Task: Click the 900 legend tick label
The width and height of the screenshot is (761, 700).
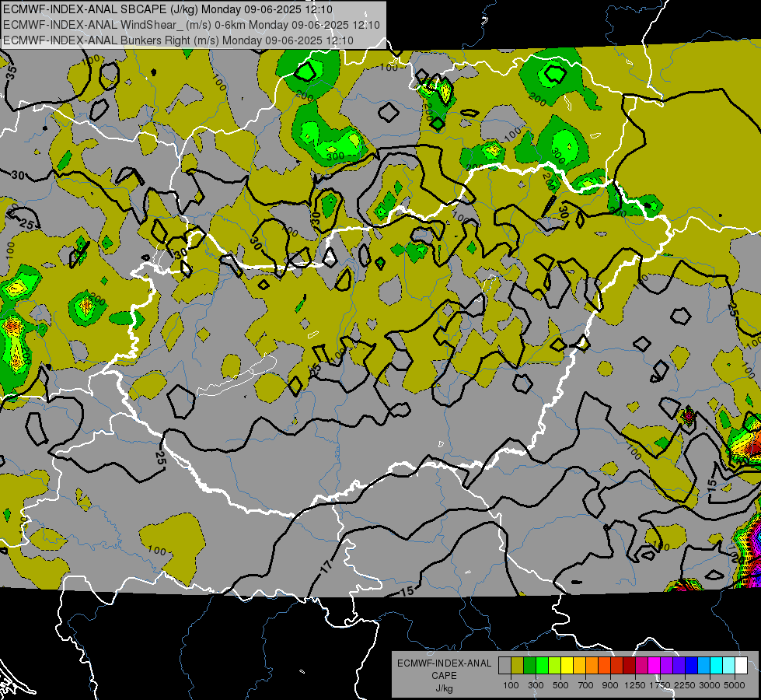Action: pyautogui.click(x=610, y=685)
